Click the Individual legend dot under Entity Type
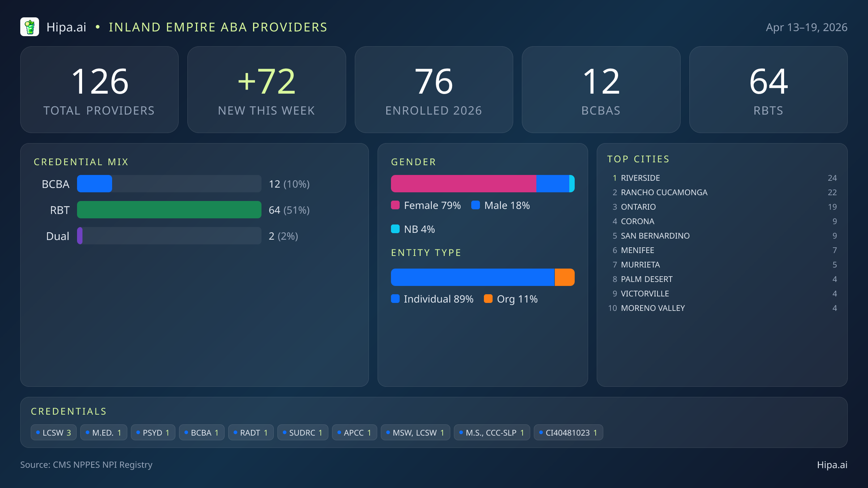The width and height of the screenshot is (868, 488). (395, 299)
